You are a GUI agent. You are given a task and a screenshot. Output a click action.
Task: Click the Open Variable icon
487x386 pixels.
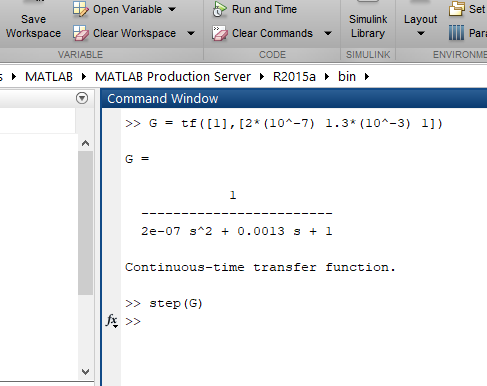[80, 9]
